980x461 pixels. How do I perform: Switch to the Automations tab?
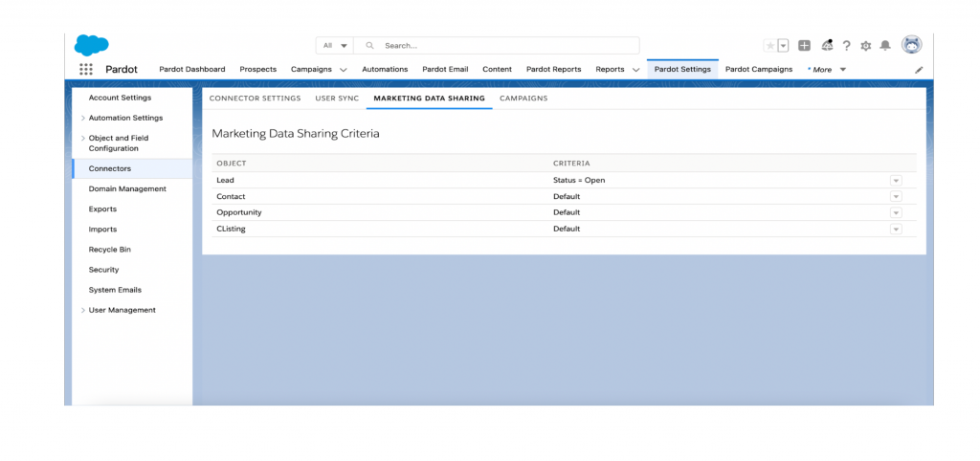[385, 69]
